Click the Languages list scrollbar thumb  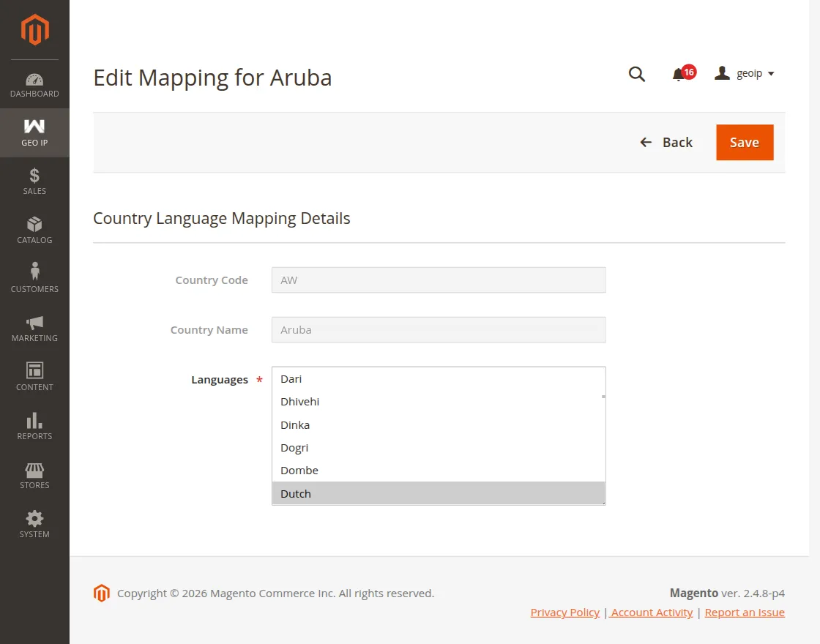point(603,397)
